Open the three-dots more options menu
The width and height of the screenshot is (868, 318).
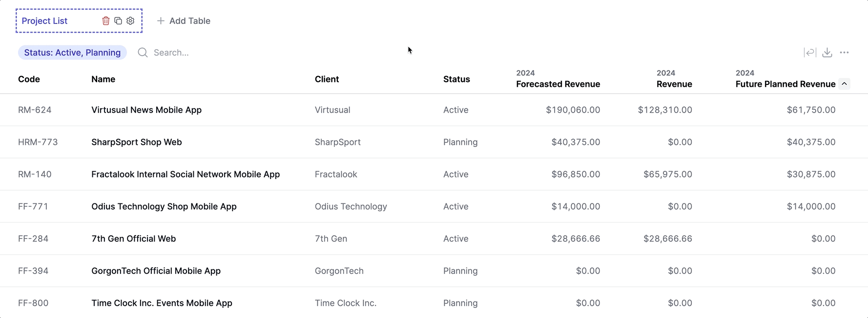point(844,53)
